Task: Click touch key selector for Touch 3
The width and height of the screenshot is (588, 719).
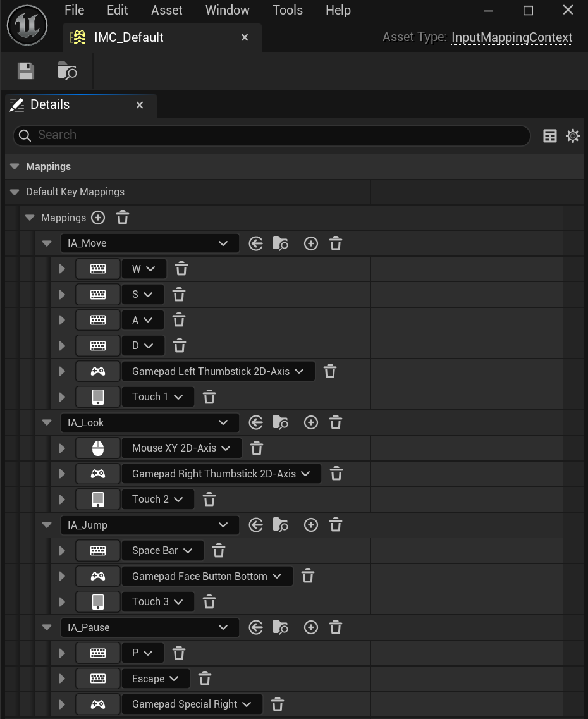Action: pos(98,601)
